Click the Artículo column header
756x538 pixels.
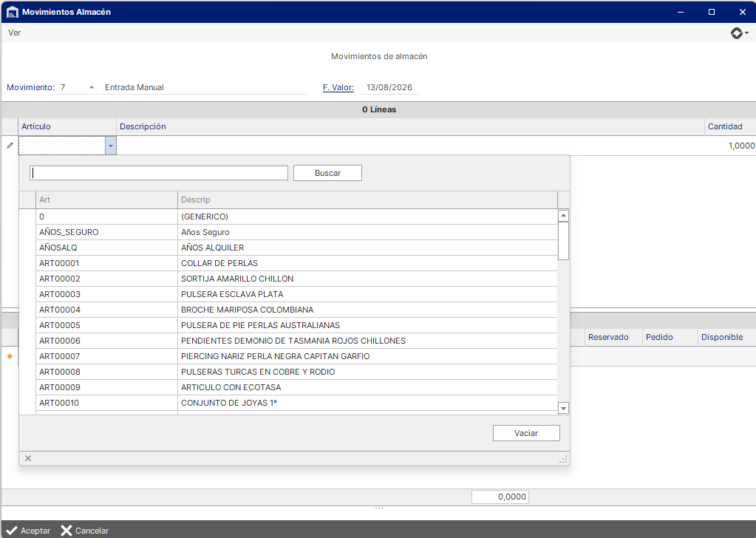click(67, 127)
